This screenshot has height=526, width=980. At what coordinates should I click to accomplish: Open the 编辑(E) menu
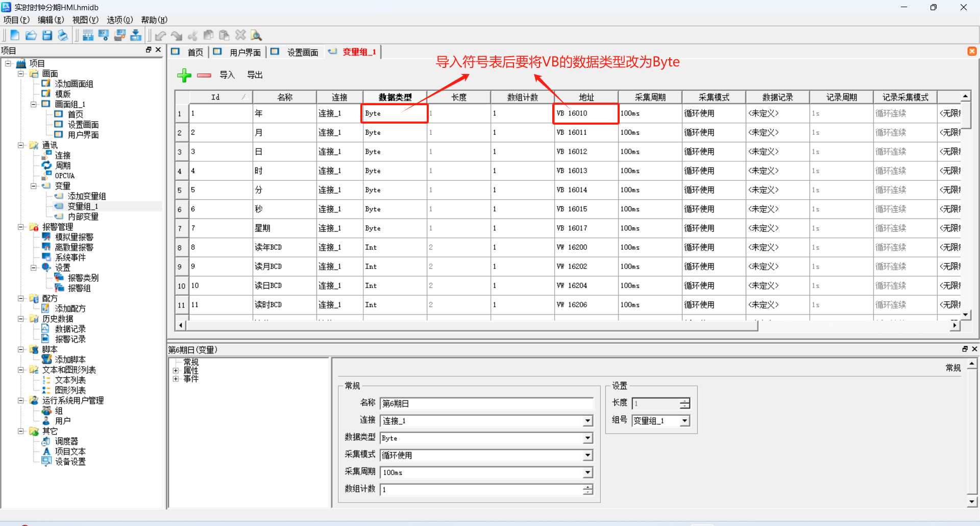tap(51, 20)
